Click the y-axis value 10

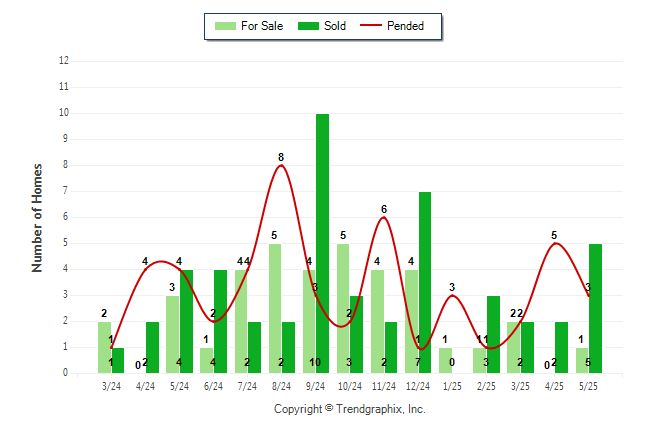(x=64, y=113)
